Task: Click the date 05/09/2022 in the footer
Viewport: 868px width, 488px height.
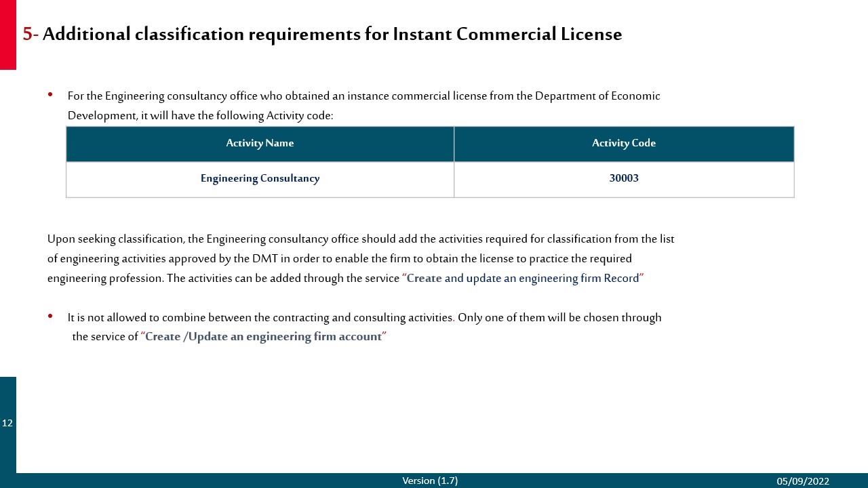Action: 803,481
